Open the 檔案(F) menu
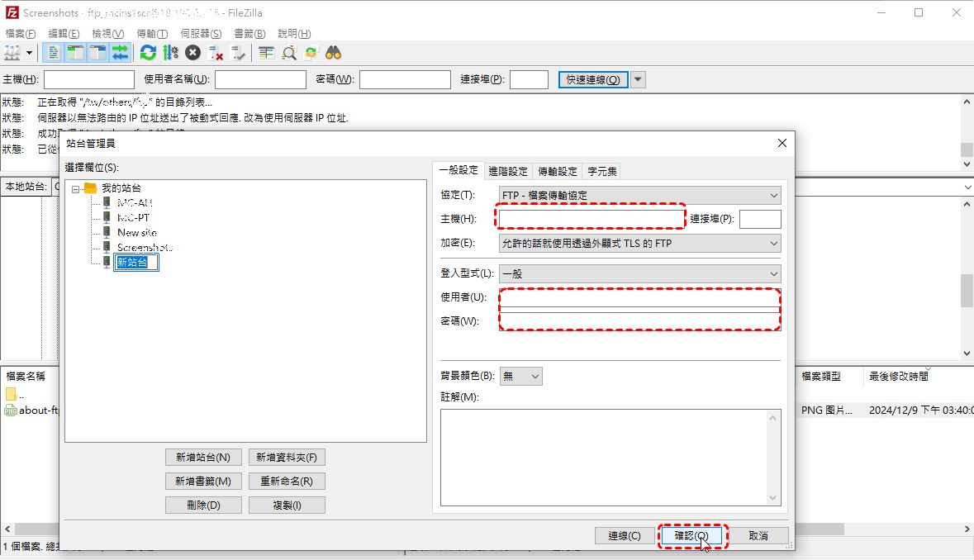Image resolution: width=974 pixels, height=560 pixels. [21, 34]
